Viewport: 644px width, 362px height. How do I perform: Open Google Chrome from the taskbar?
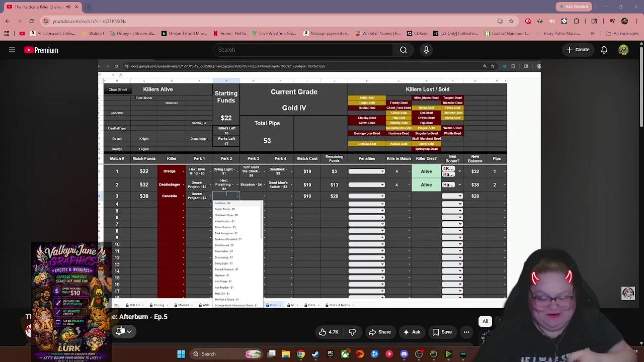pos(300,354)
